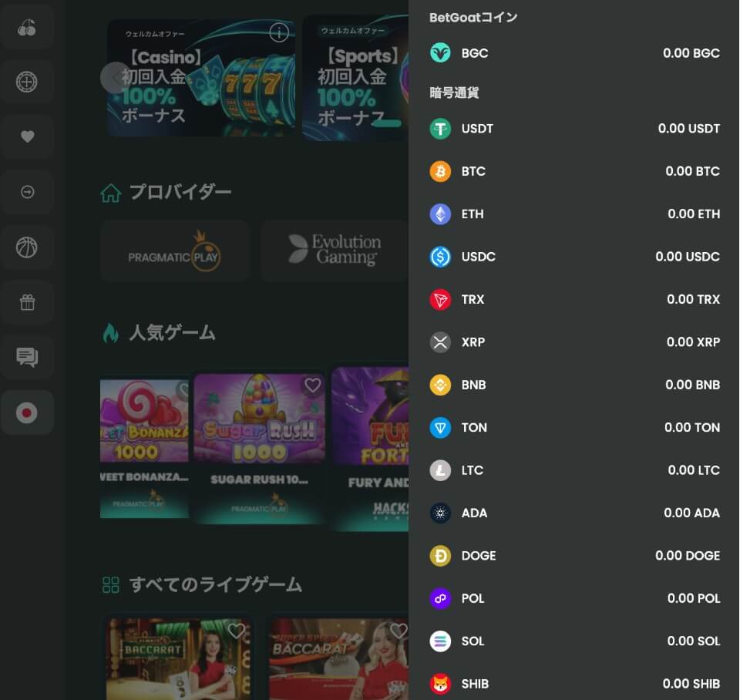
Task: Open the chat bubbles support icon
Action: pos(27,357)
